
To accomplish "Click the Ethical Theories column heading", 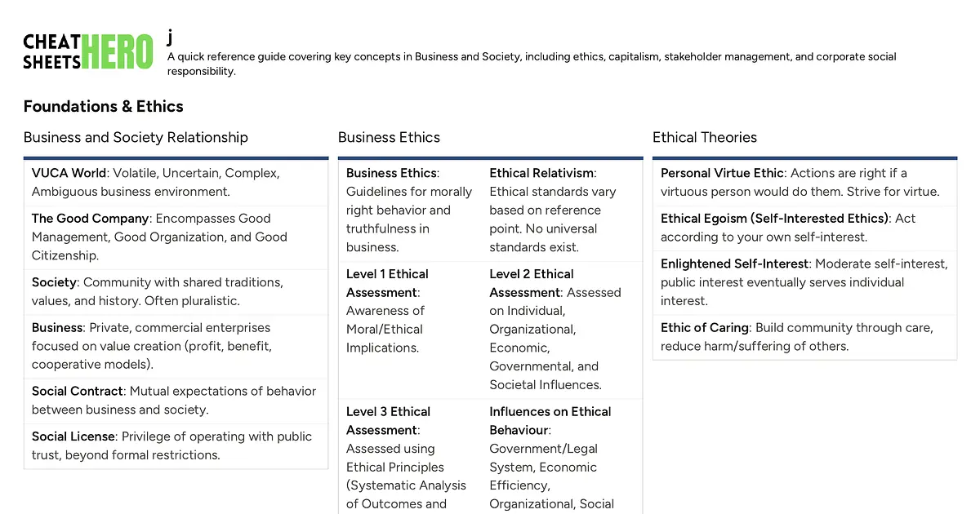I will (x=704, y=137).
